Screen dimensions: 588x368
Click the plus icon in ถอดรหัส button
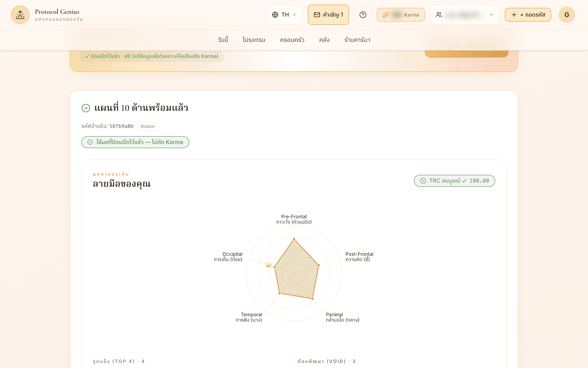(x=514, y=14)
